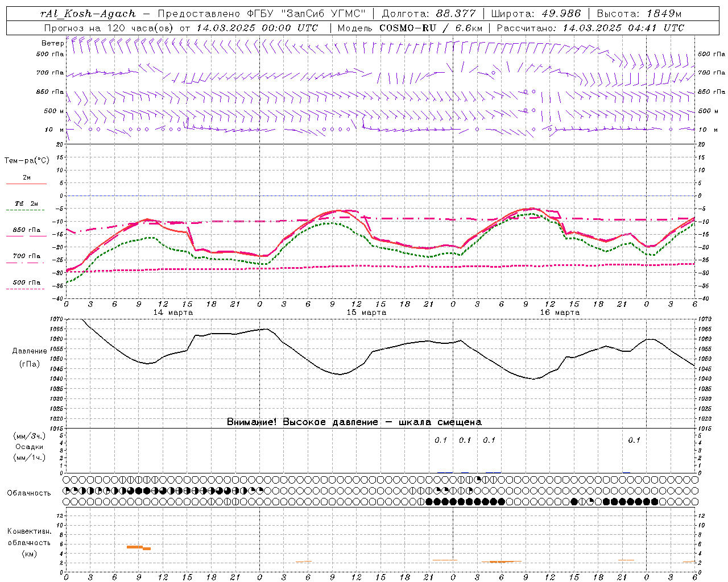Click the station name rAl_Kosh-Agach in header
This screenshot has height=582, width=728.
tap(88, 14)
